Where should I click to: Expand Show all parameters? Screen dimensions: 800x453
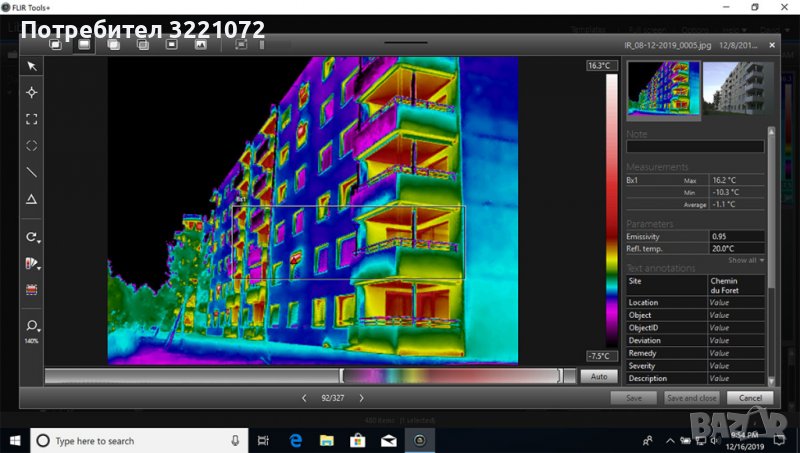click(x=745, y=260)
